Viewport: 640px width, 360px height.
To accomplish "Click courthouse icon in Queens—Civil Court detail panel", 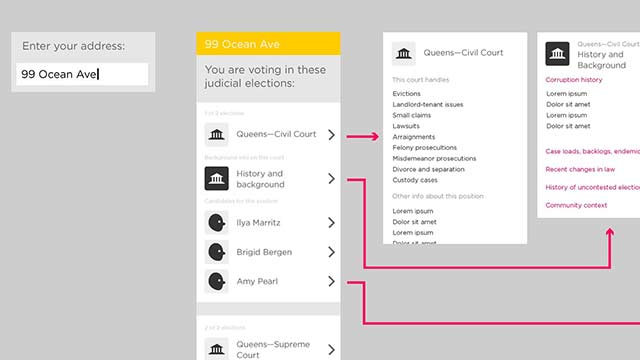I will (404, 53).
